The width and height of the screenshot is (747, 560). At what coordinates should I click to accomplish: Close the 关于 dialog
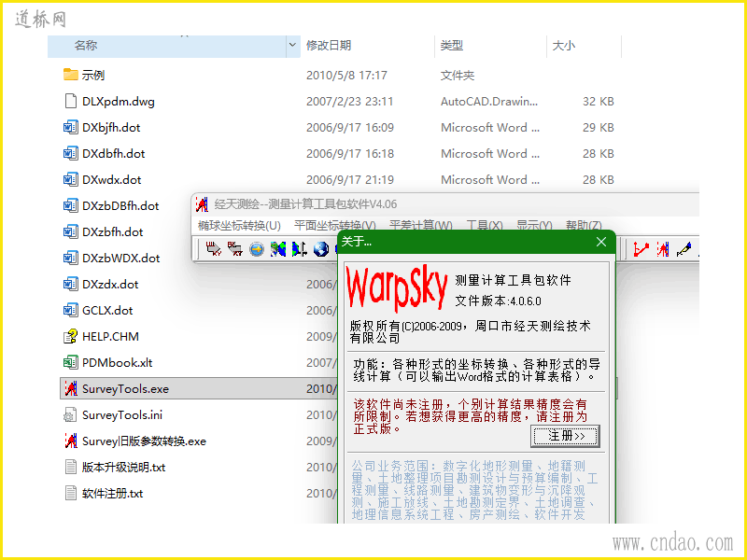pyautogui.click(x=601, y=242)
